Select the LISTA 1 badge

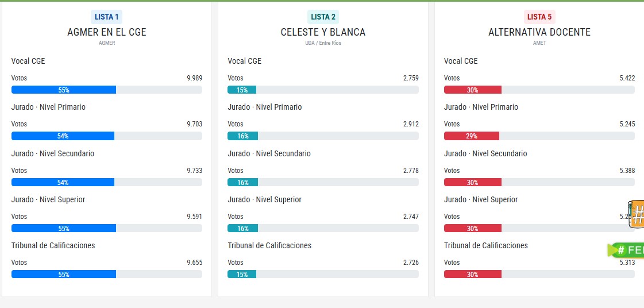(x=106, y=17)
